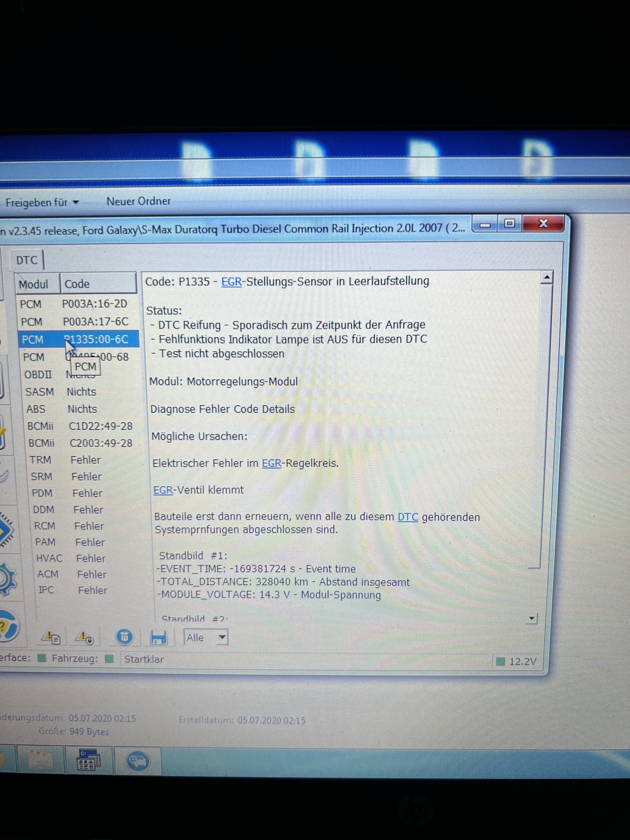Open the blue car-key app in taskbar

coord(137,761)
